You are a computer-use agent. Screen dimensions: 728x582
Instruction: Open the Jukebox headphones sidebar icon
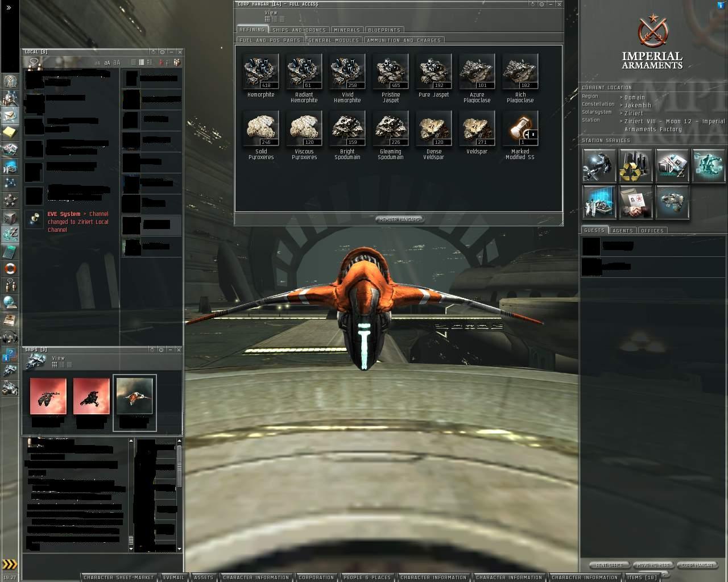pos(10,337)
